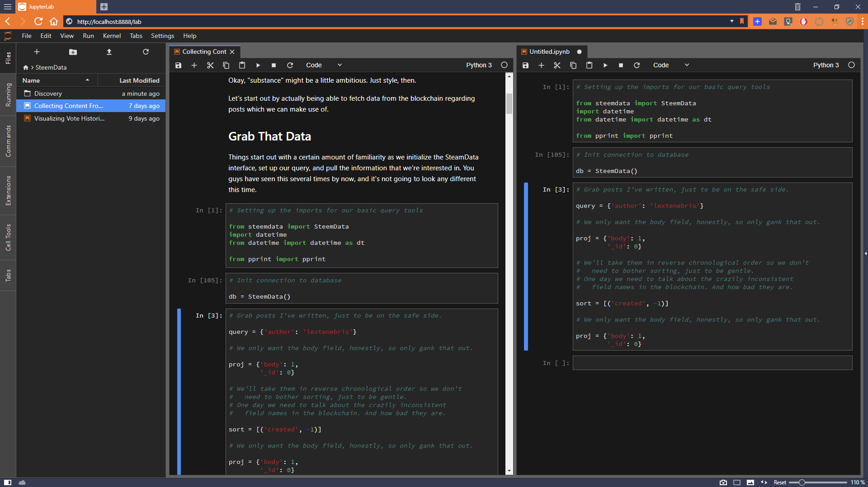Click Reset zoom in status bar
The width and height of the screenshot is (868, 487).
pos(780,482)
